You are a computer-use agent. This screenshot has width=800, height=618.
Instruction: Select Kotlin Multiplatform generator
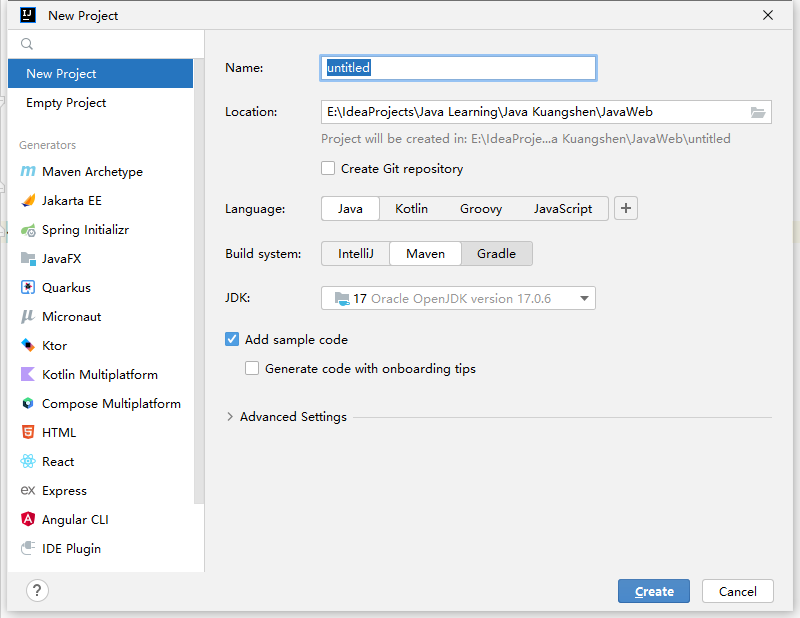(x=101, y=375)
